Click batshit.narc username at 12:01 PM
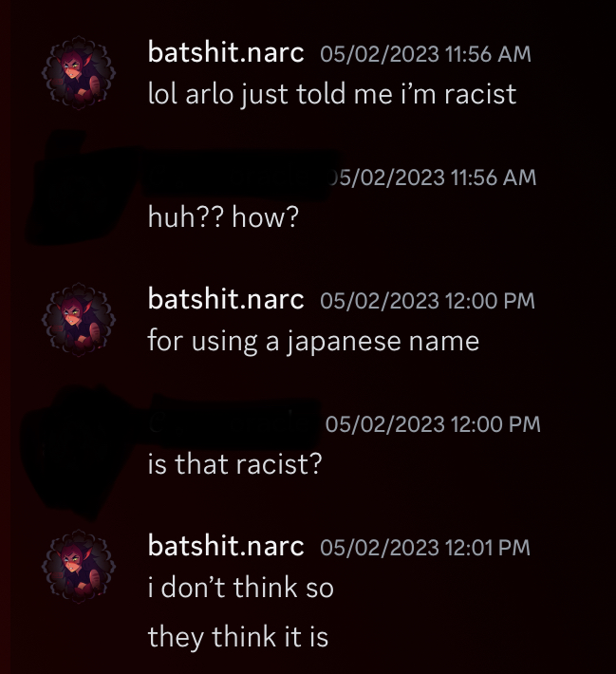The height and width of the screenshot is (674, 616). [226, 547]
